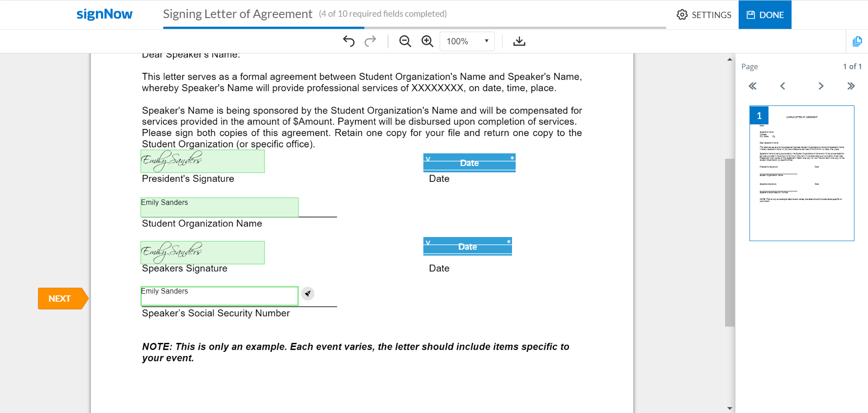Screen dimensions: 868x413
Task: Click the '1 of 1' page counter
Action: 852,66
